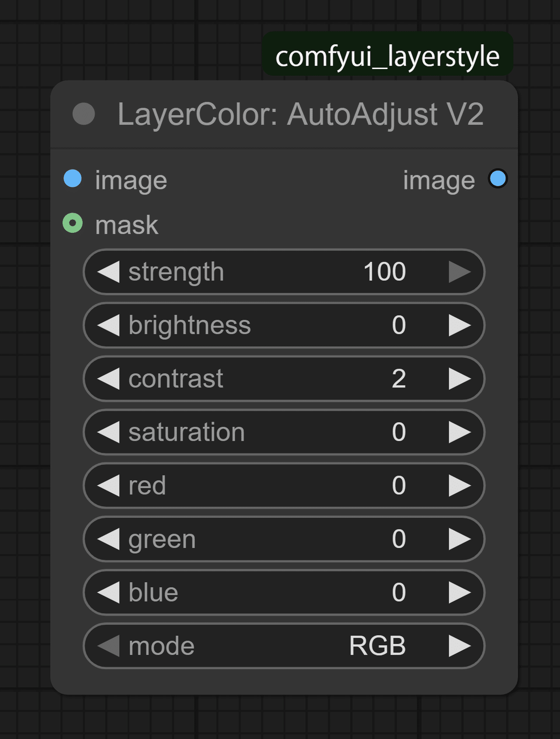Click the image output connector dot
The height and width of the screenshot is (739, 560).
coord(497,179)
